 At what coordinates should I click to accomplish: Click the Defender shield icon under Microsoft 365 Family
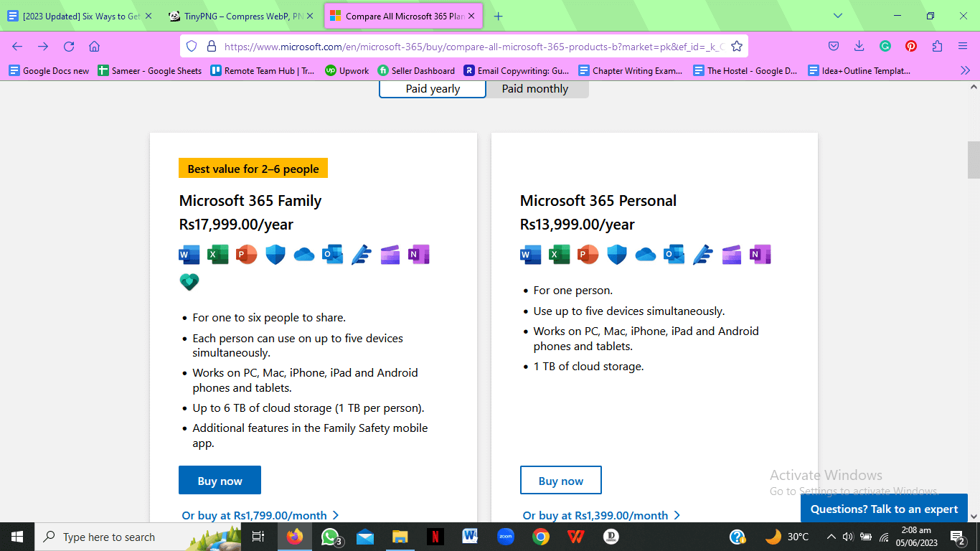click(275, 255)
